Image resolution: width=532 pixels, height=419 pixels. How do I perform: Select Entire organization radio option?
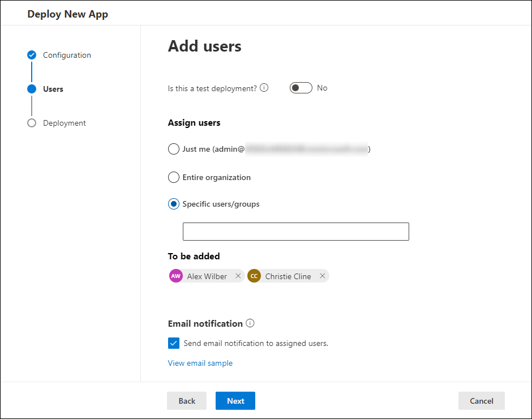pyautogui.click(x=173, y=177)
